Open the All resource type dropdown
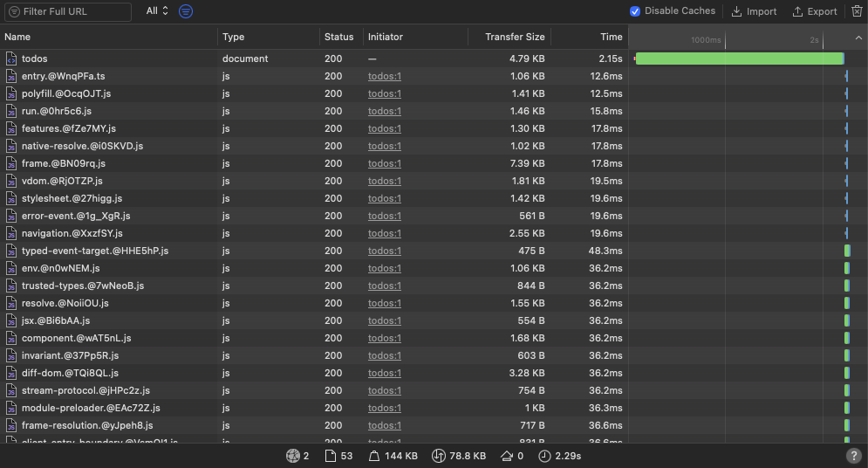This screenshot has height=468, width=868. [157, 11]
